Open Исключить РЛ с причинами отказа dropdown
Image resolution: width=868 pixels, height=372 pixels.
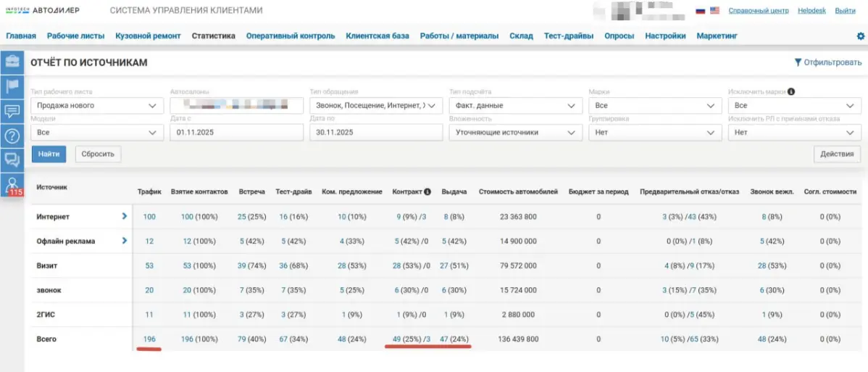tap(794, 133)
